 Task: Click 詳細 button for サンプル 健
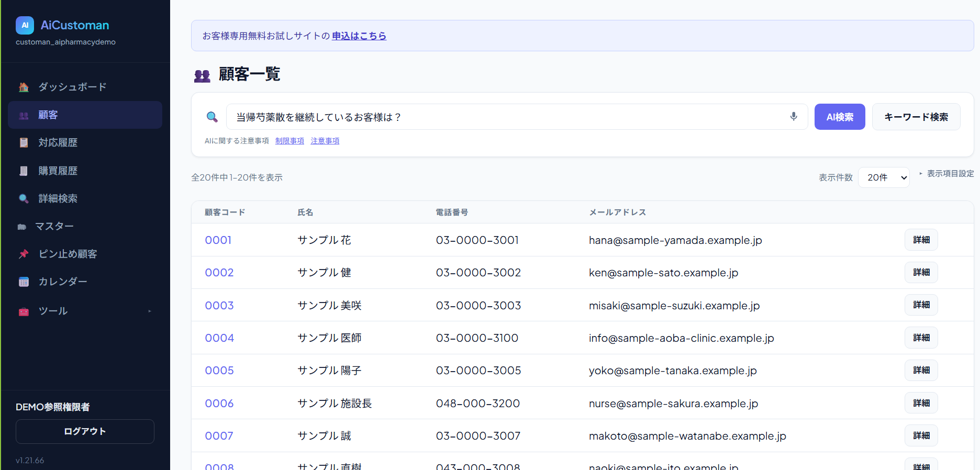coord(921,272)
